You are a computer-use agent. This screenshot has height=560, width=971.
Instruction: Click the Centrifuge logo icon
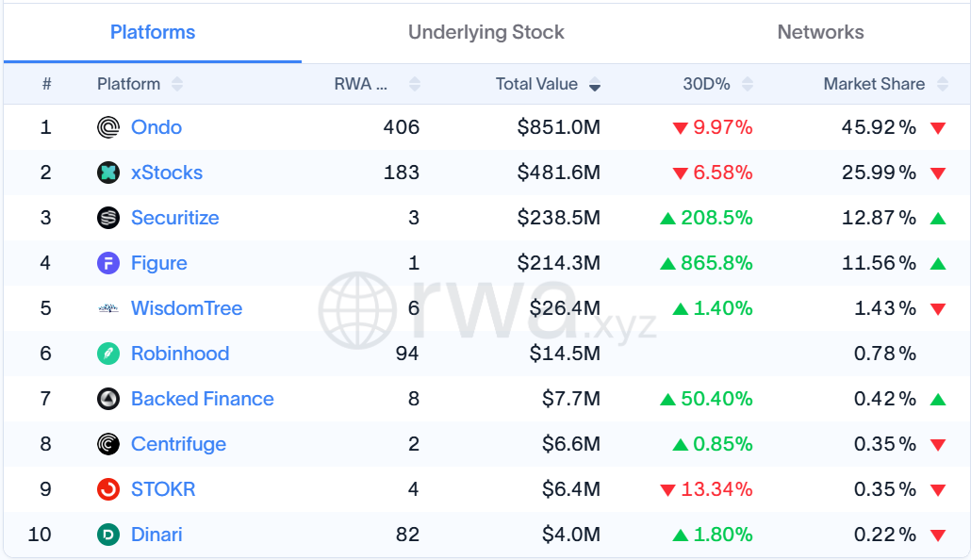(108, 443)
